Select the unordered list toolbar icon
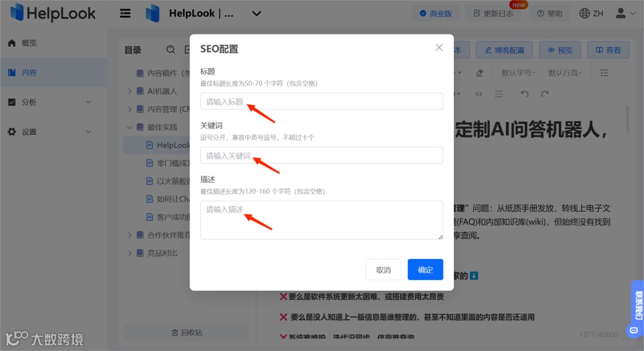 coord(604,72)
